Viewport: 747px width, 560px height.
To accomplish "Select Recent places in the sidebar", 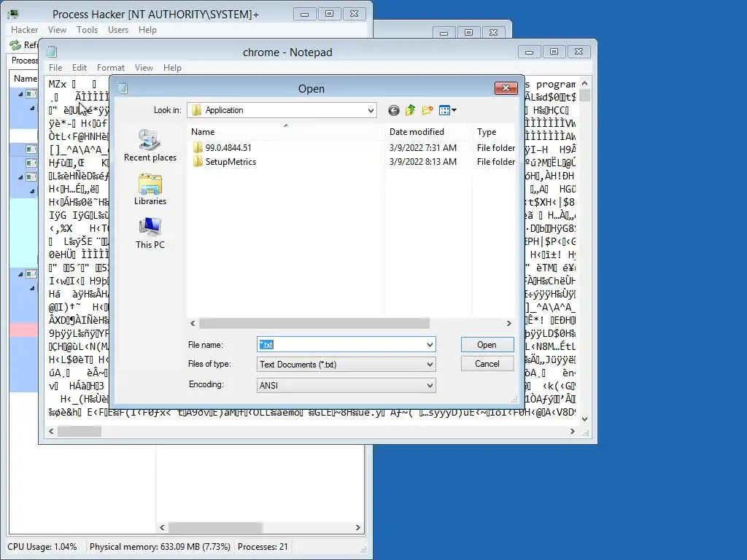I will 150,145.
